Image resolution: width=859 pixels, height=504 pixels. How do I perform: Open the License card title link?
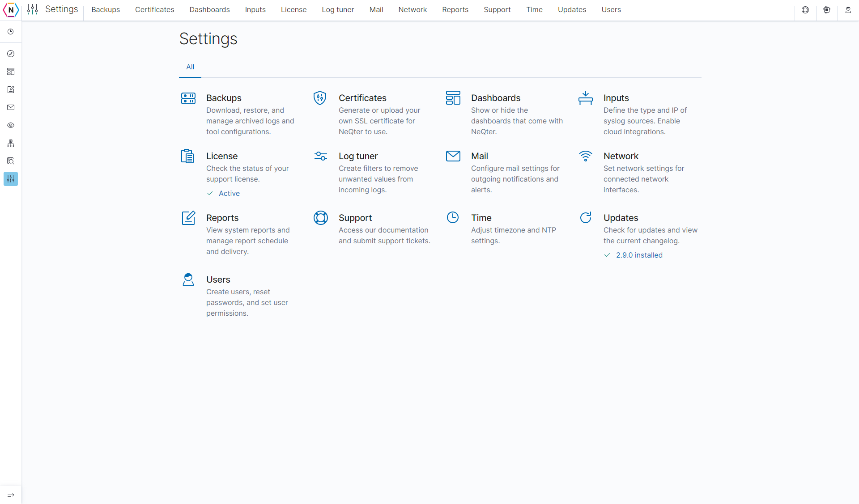pos(222,156)
